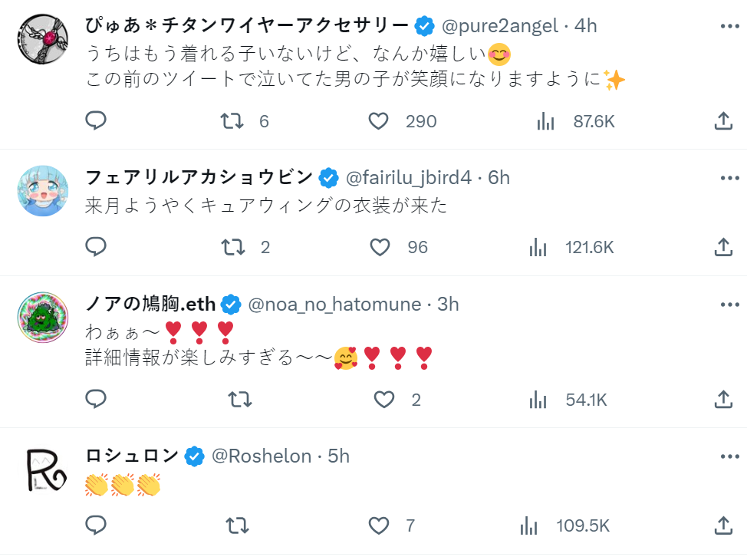
Task: Like the Roshelon tweet
Action: [x=379, y=525]
